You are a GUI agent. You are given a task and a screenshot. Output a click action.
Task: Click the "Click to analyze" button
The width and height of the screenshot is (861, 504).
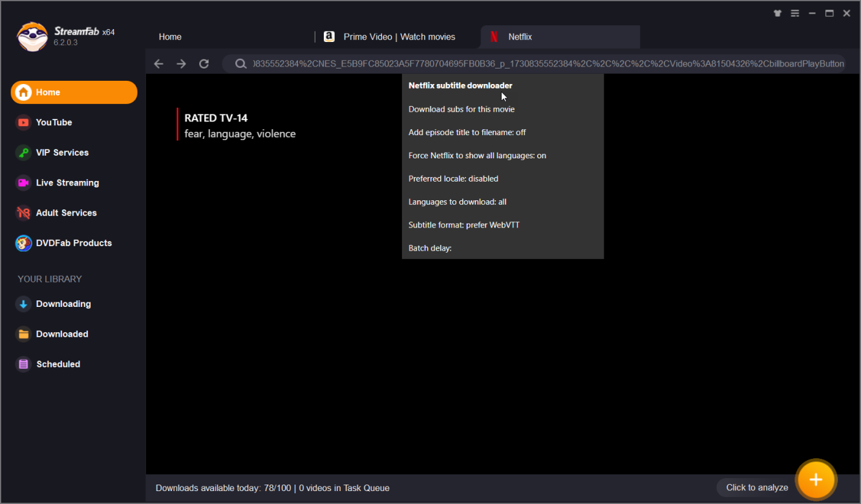pos(757,488)
